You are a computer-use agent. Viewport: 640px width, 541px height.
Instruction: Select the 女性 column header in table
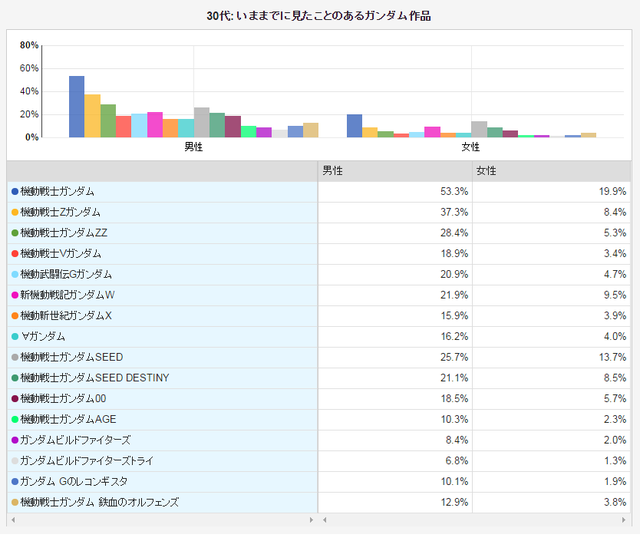tap(550, 171)
